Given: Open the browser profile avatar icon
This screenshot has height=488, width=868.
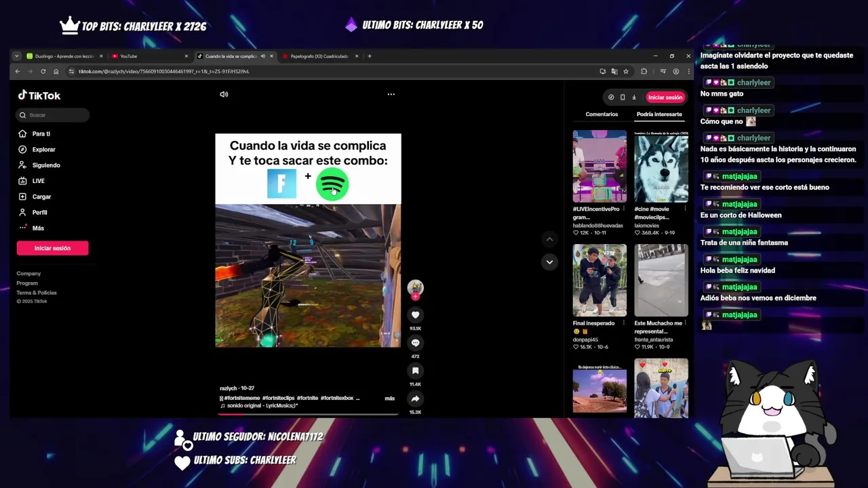Looking at the screenshot, I should point(675,71).
